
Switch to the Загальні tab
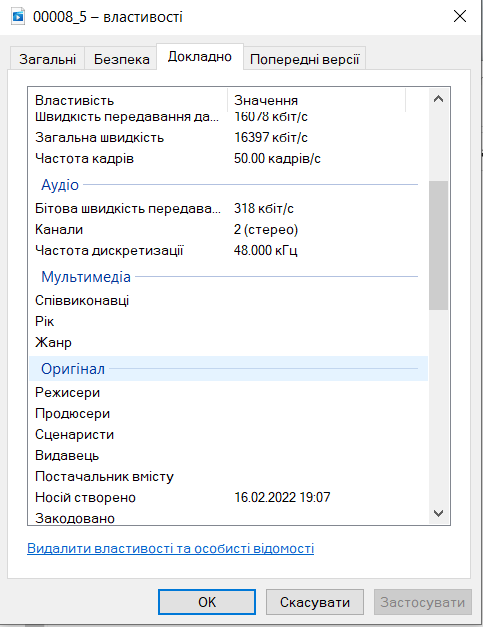pyautogui.click(x=48, y=59)
